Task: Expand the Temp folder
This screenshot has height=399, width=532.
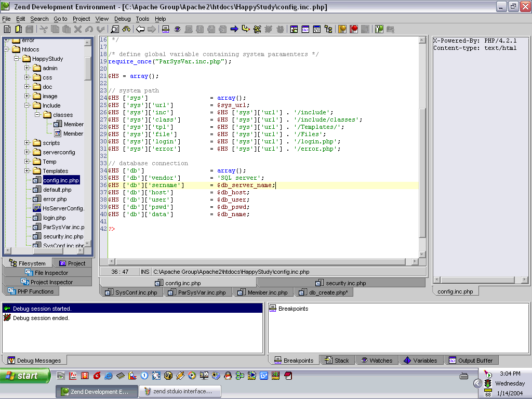Action: (x=27, y=162)
